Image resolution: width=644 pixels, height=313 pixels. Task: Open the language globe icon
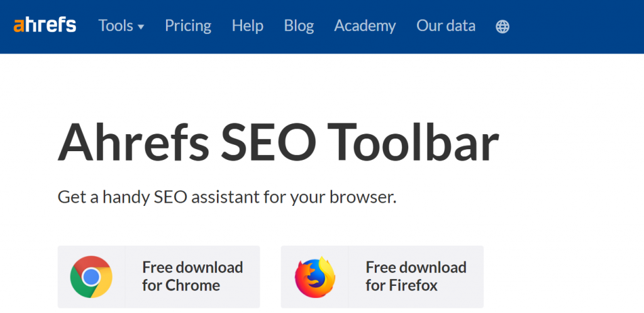tap(502, 26)
